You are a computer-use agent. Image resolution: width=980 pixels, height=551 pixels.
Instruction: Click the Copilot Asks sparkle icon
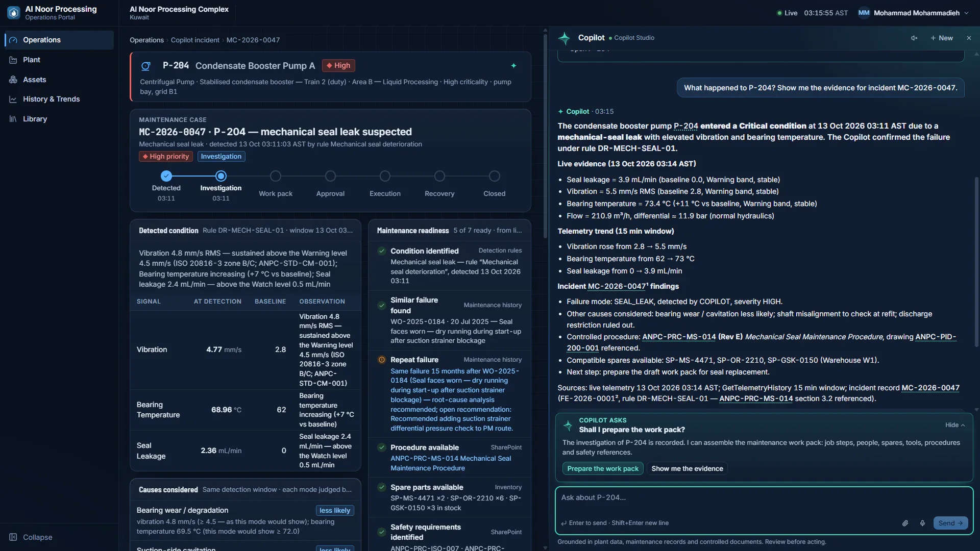coord(568,425)
